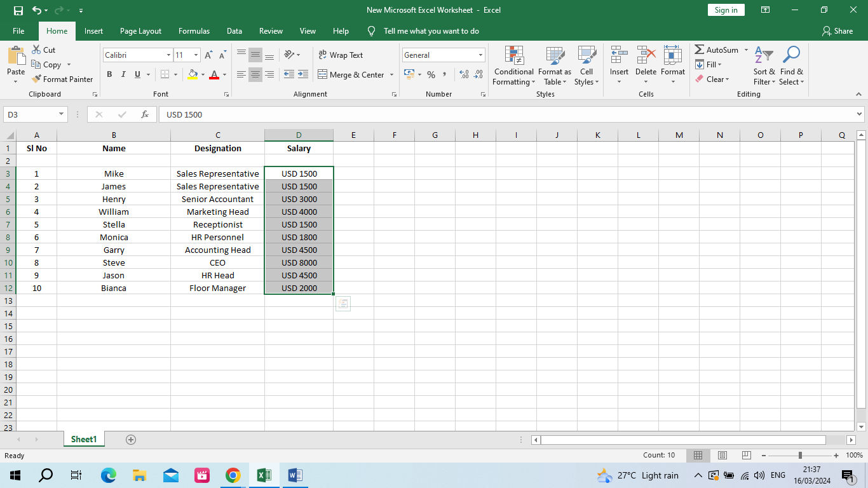Toggle Underline formatting
Screen dimensions: 868x488
click(x=137, y=74)
